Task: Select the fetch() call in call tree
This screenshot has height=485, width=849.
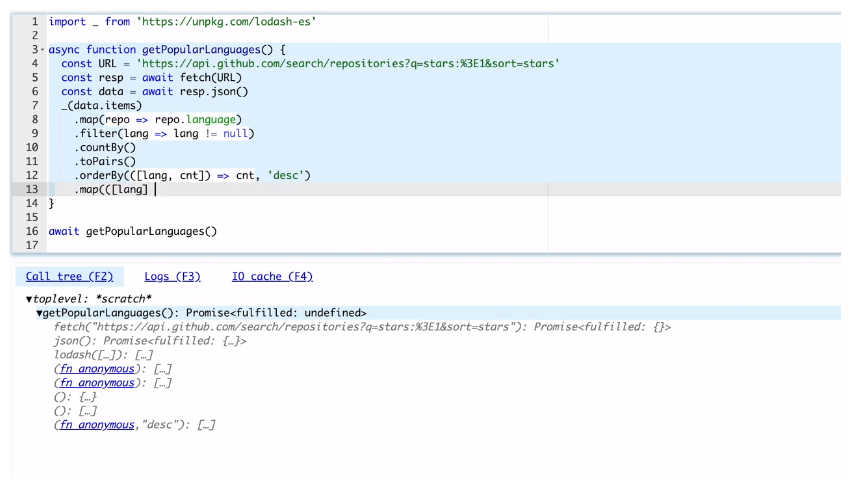Action: 290,327
